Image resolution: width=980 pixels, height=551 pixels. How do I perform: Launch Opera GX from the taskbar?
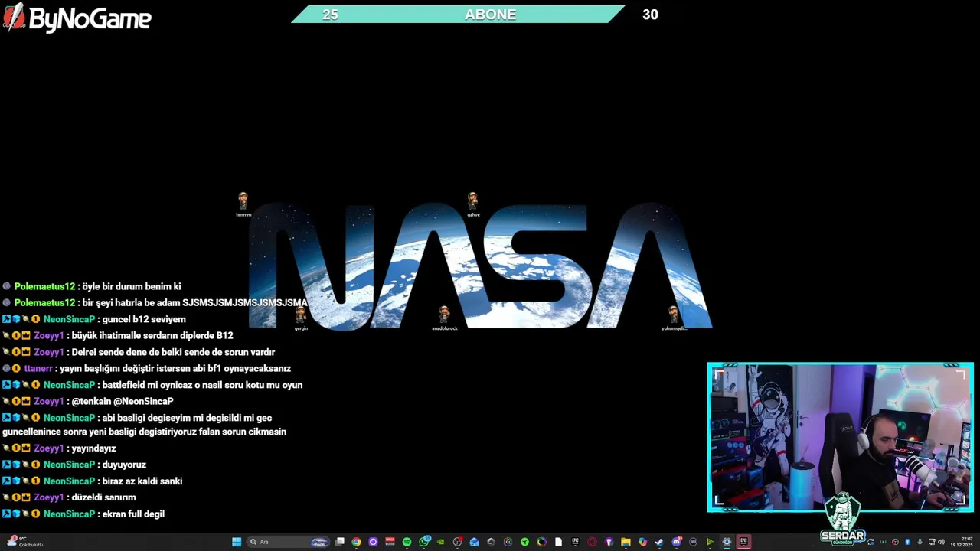click(592, 542)
